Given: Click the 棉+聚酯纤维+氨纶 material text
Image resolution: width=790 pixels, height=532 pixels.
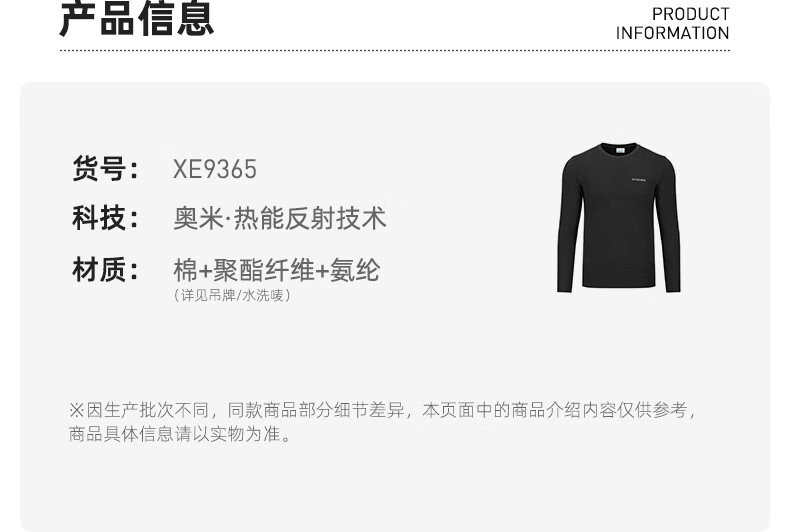Looking at the screenshot, I should pyautogui.click(x=277, y=270).
